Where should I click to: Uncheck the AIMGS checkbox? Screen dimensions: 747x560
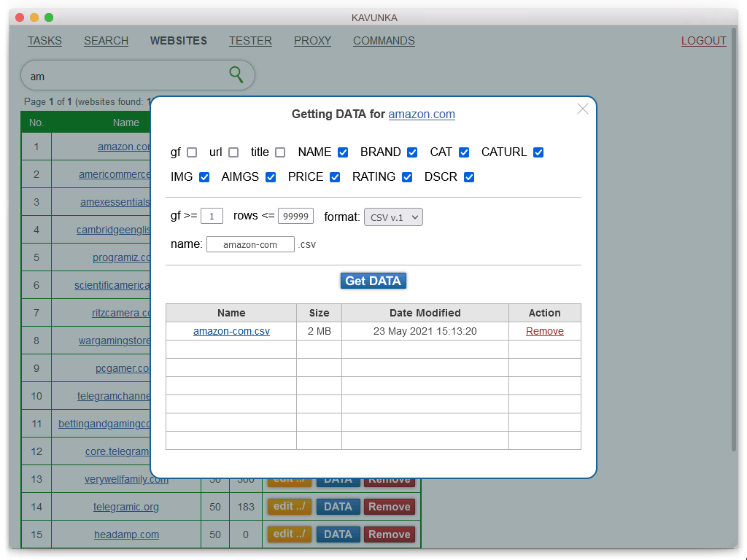tap(271, 177)
